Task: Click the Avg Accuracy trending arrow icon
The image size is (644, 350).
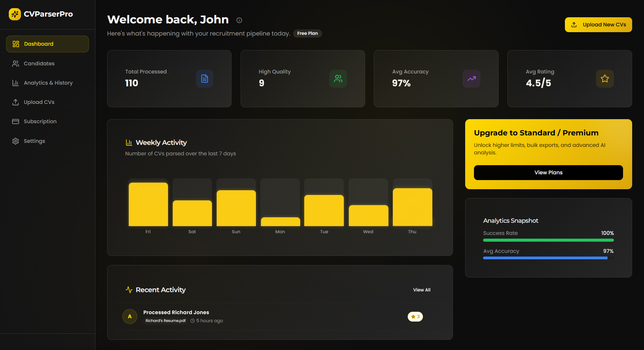Action: pyautogui.click(x=471, y=79)
